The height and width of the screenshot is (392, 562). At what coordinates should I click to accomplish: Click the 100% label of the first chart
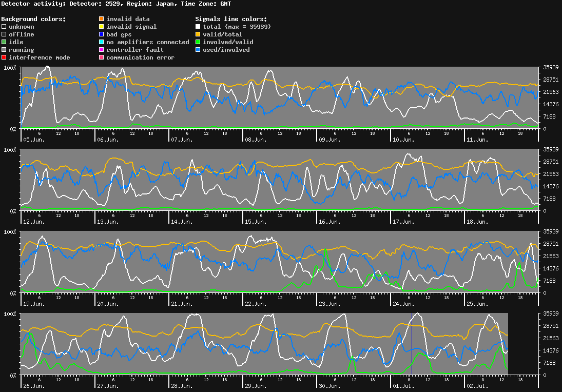(x=10, y=68)
